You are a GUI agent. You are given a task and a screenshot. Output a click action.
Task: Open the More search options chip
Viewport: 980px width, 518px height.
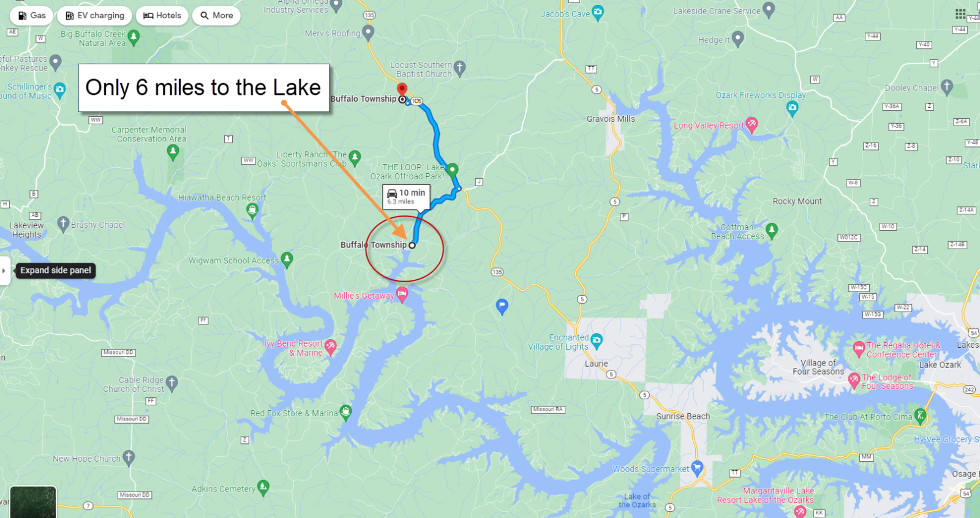(216, 16)
